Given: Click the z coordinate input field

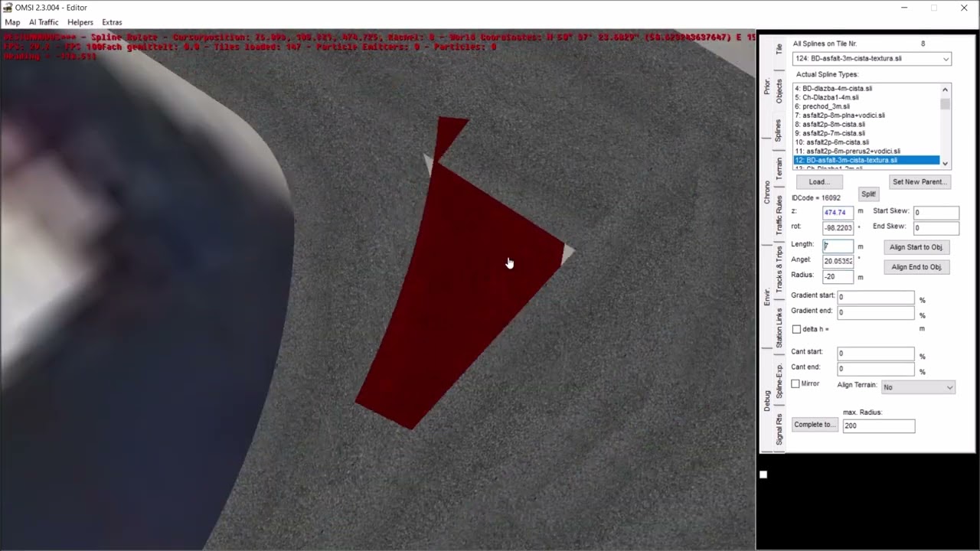Looking at the screenshot, I should point(838,212).
